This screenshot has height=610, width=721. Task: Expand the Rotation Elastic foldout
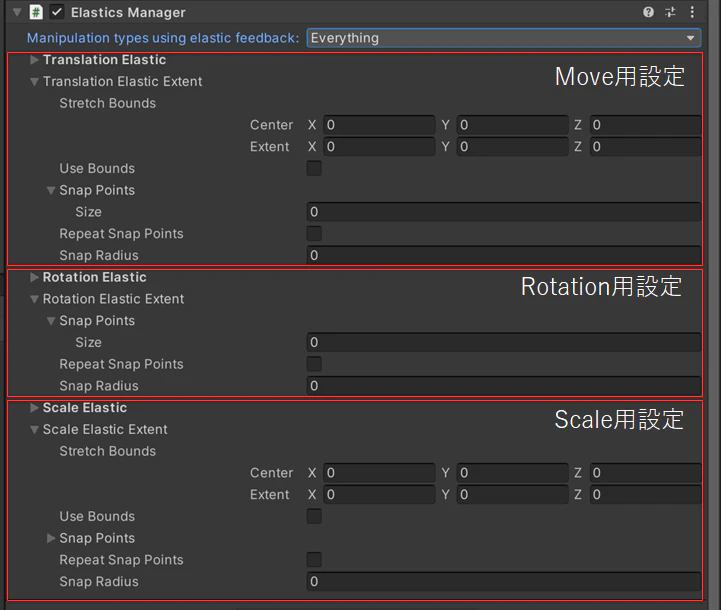34,277
